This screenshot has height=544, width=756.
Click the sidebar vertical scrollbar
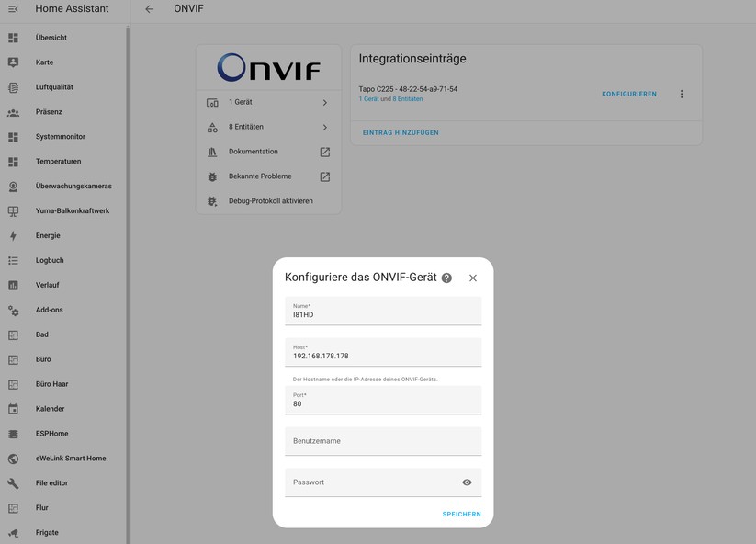pos(128,285)
